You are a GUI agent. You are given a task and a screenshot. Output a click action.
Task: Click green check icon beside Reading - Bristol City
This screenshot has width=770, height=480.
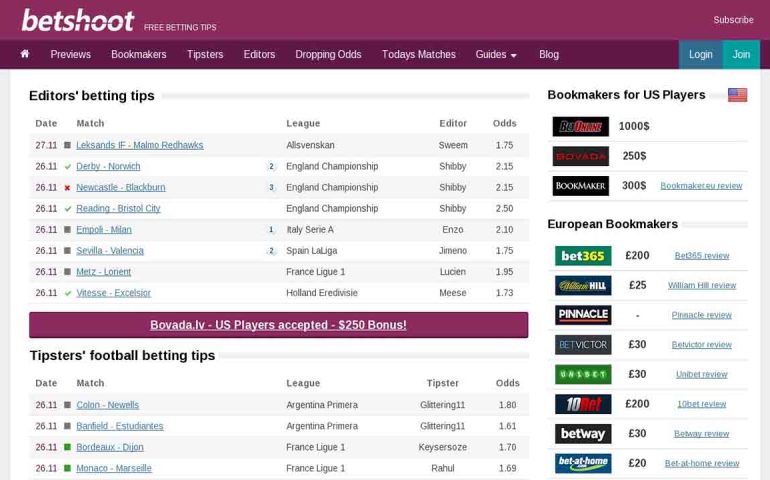(x=68, y=209)
